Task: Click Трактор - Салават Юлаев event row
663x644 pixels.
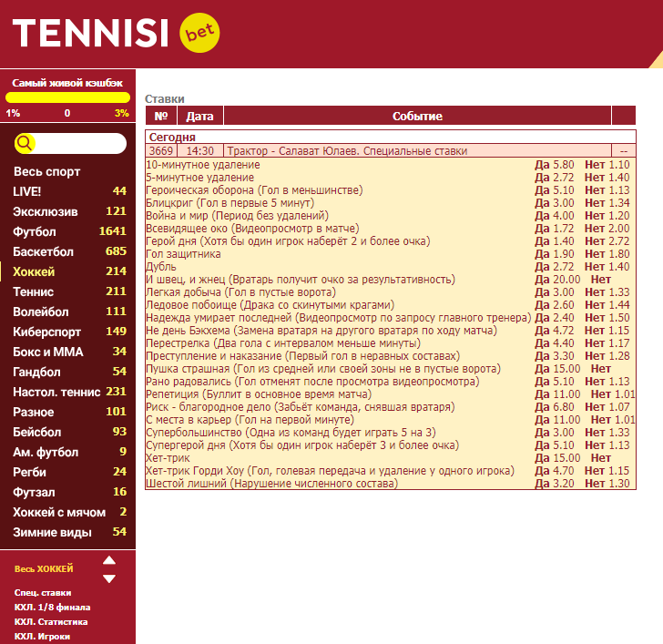Action: [x=391, y=151]
